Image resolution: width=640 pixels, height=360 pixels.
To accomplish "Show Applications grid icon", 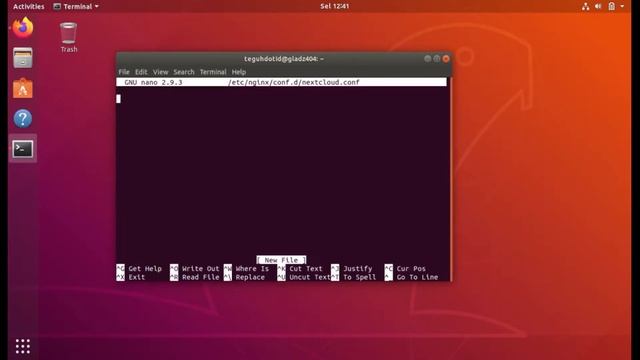I will pyautogui.click(x=23, y=346).
